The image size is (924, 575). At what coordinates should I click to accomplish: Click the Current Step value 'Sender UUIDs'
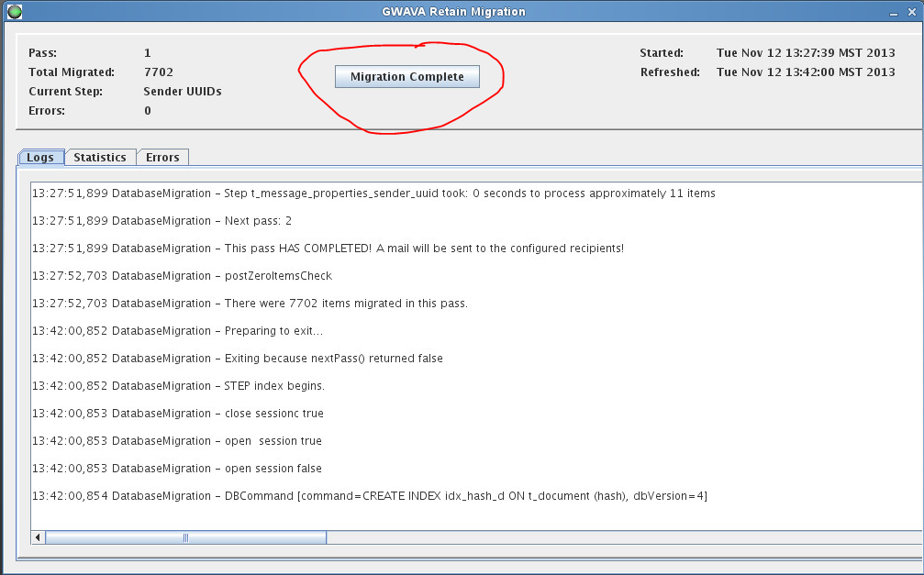click(x=183, y=92)
